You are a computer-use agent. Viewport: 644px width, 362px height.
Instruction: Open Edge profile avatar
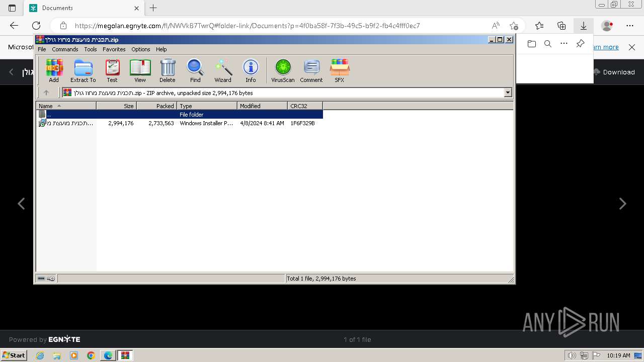[x=607, y=26]
